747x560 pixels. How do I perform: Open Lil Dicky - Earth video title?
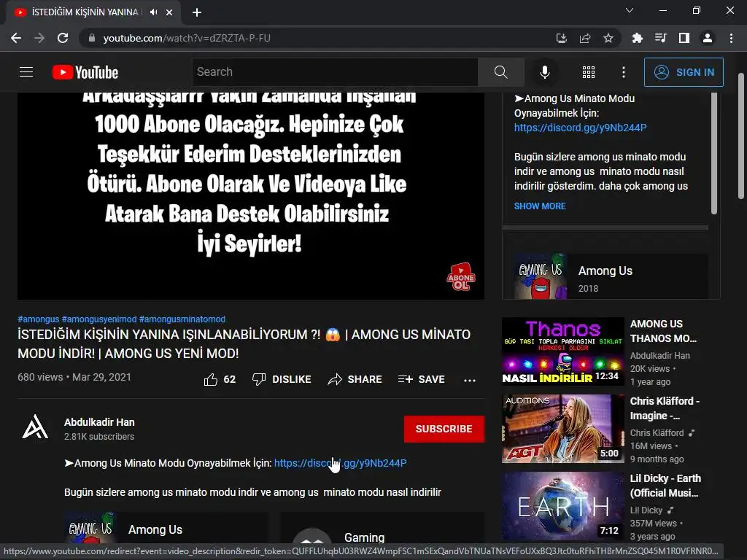click(665, 485)
